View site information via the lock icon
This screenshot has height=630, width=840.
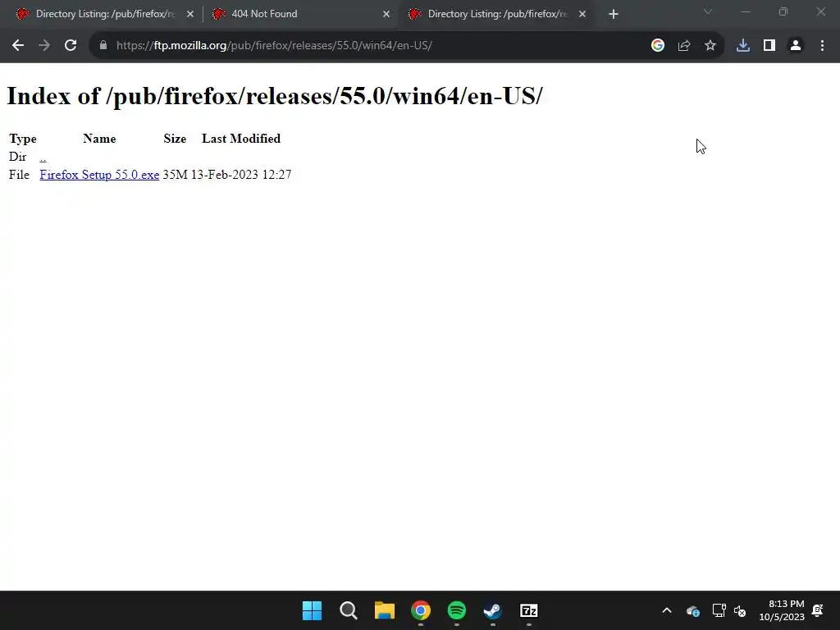click(x=103, y=46)
